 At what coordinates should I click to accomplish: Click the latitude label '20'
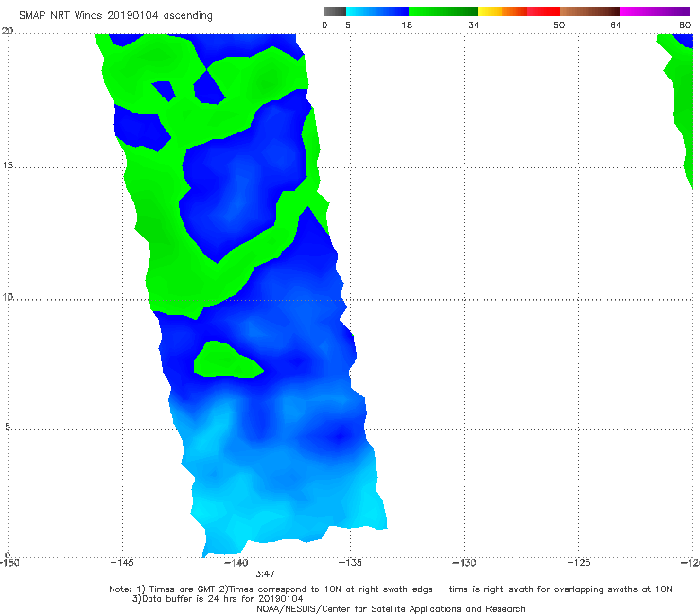[x=8, y=31]
